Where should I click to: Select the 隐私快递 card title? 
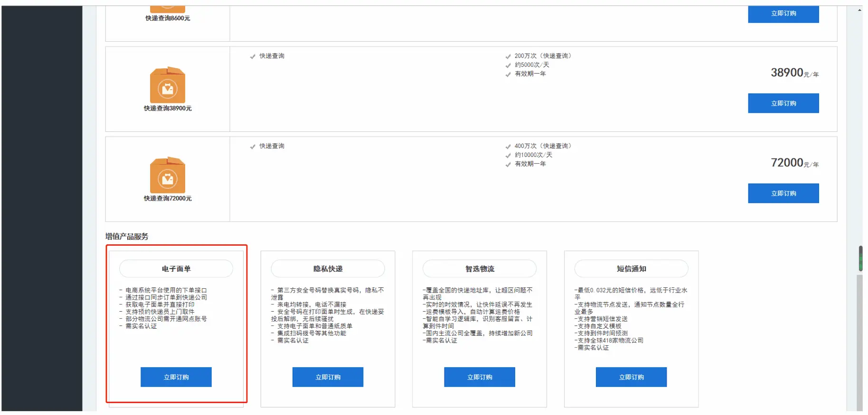point(328,269)
